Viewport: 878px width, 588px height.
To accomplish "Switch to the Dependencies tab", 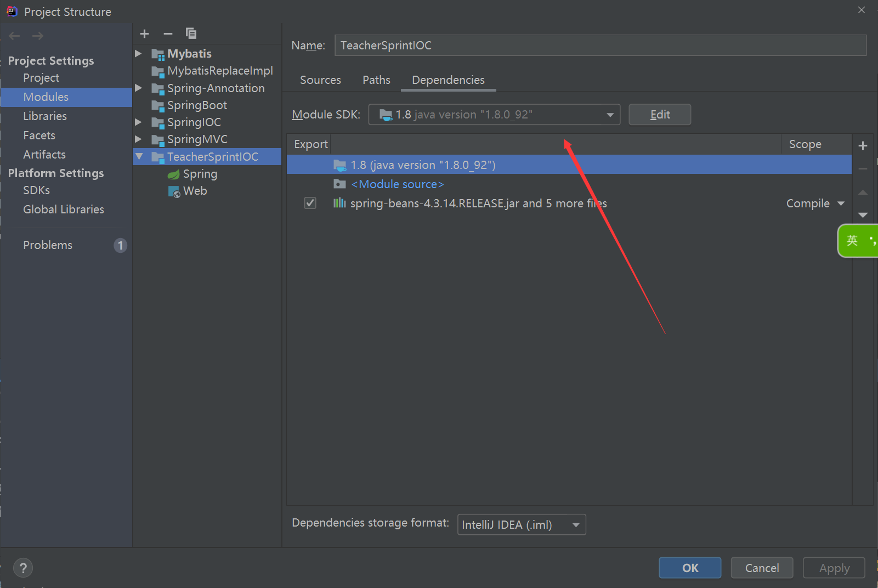I will point(448,80).
